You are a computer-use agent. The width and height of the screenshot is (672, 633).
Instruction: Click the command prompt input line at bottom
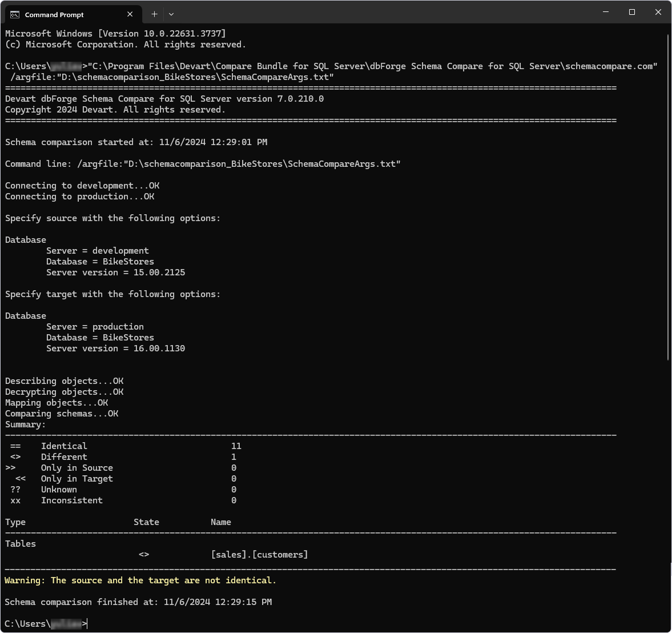46,623
